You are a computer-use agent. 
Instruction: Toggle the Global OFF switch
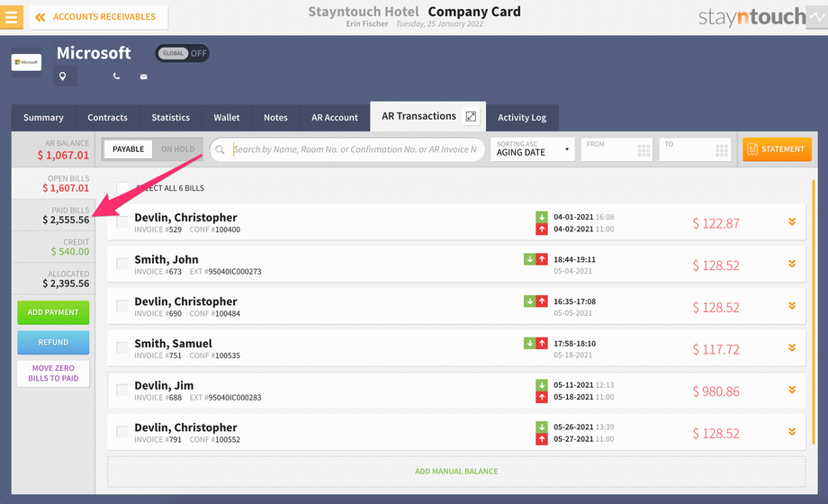tap(182, 53)
